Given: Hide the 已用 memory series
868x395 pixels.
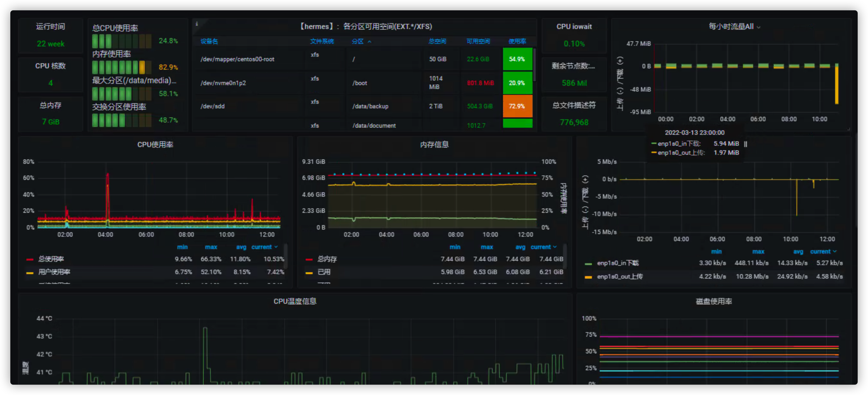Looking at the screenshot, I should 324,272.
